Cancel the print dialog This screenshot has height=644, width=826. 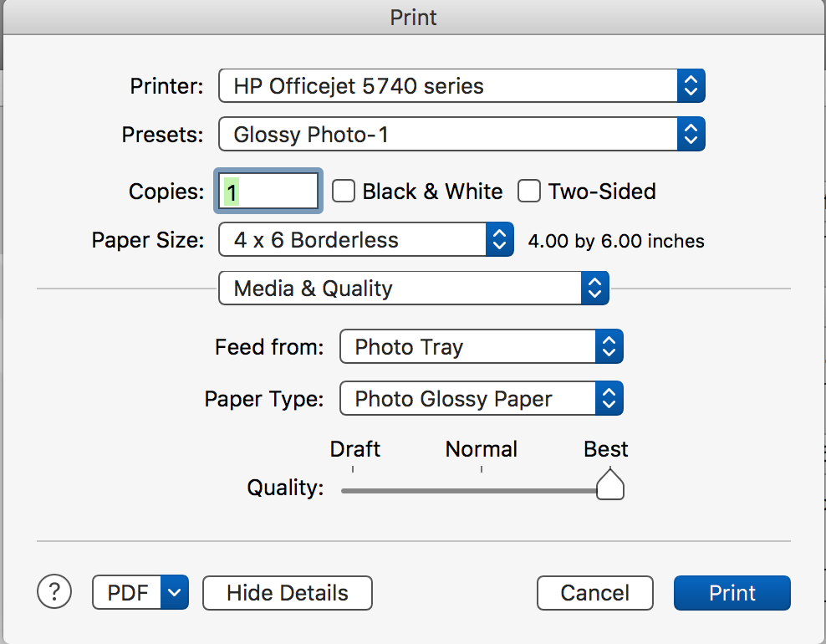point(594,593)
